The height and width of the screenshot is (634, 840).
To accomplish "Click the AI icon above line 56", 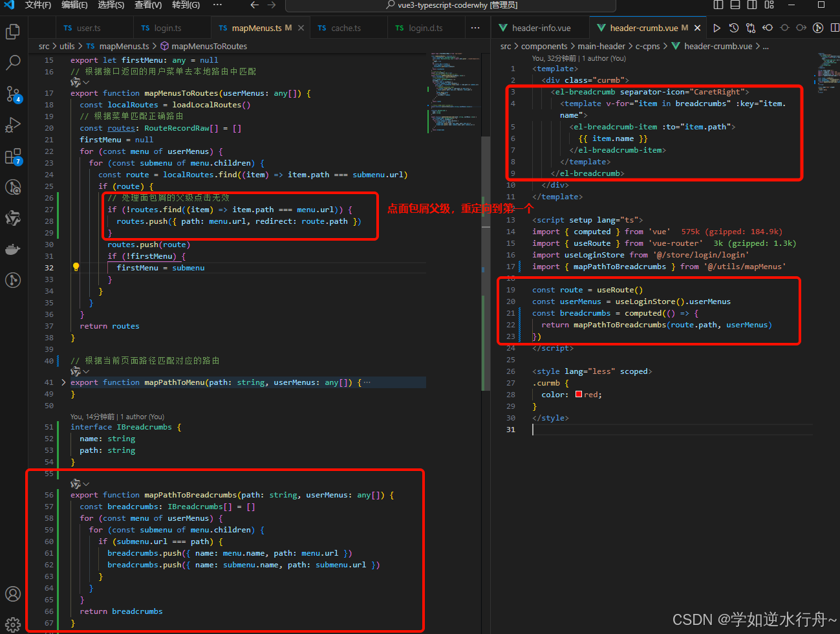I will click(76, 483).
